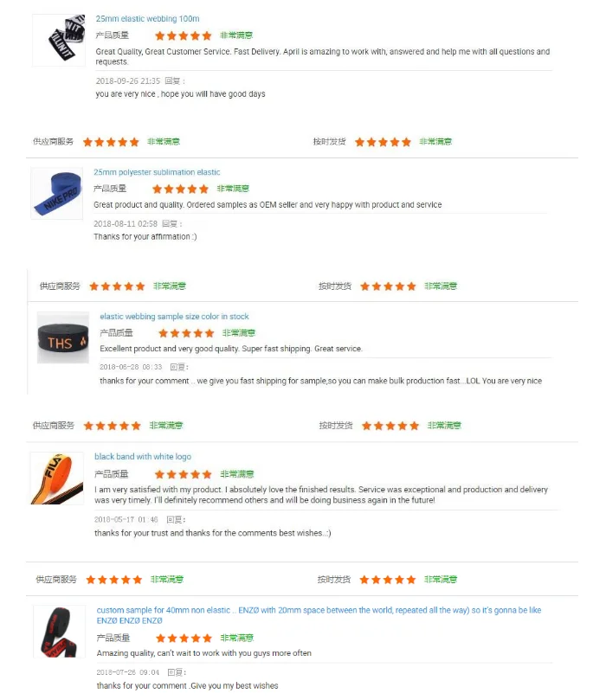Open custom sample for 40mm non elastic link
606x700 pixels.
(319, 615)
